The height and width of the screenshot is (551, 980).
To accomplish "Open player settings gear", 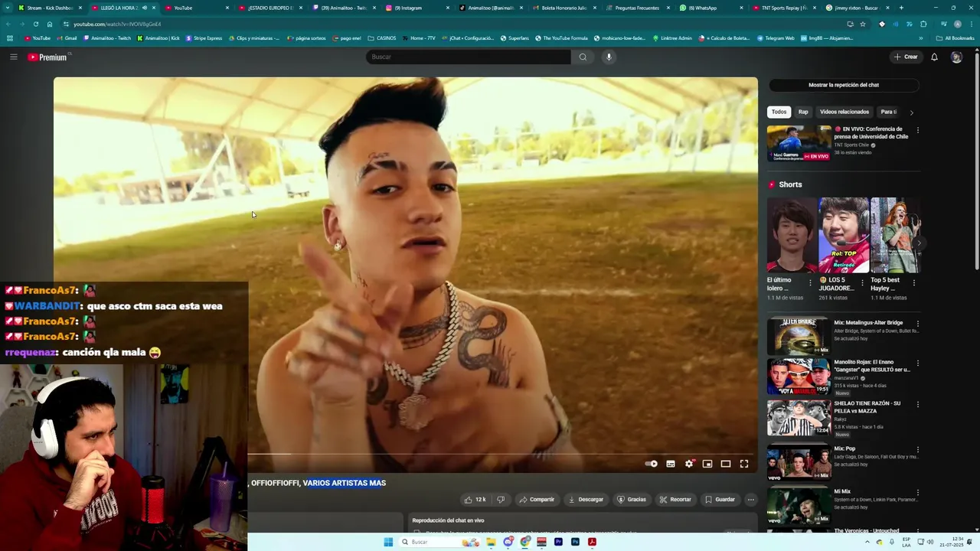I will point(689,464).
